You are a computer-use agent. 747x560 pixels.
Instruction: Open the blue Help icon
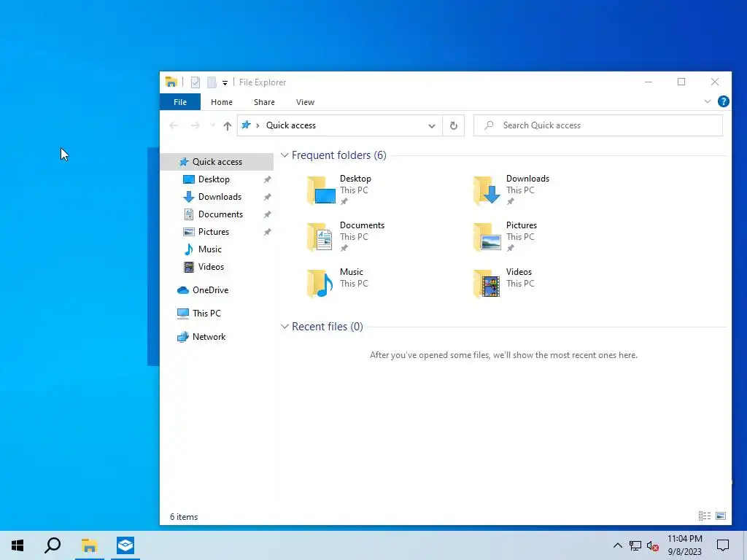723,101
